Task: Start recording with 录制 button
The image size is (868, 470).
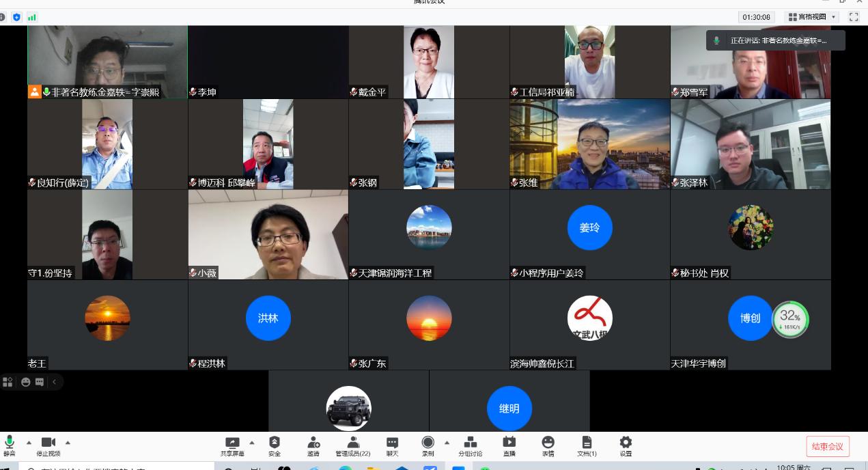Action: pyautogui.click(x=428, y=447)
